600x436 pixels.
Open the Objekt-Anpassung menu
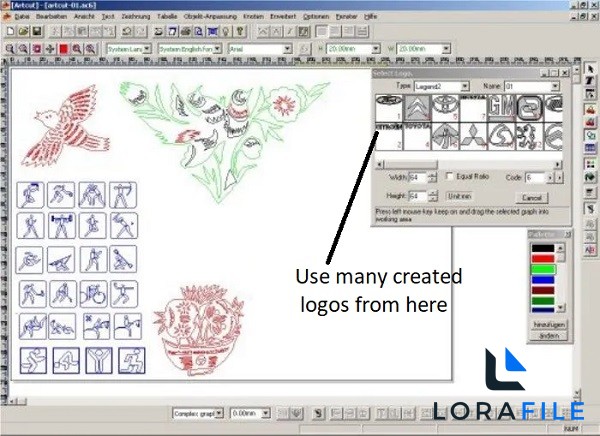tap(210, 17)
